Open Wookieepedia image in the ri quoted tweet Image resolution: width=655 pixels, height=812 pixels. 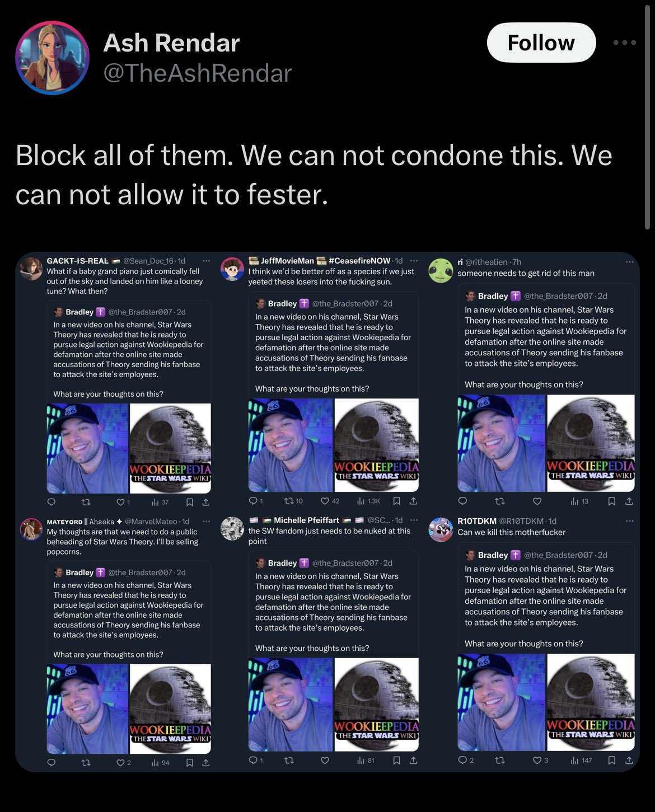[591, 443]
